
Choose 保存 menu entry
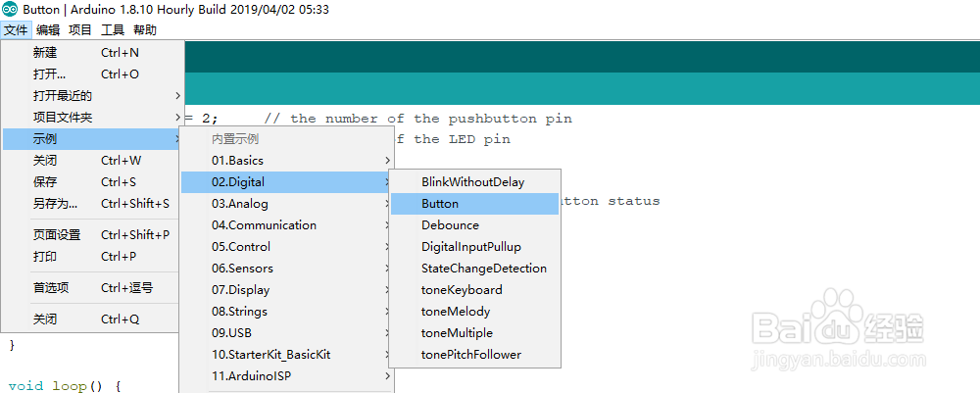pos(93,182)
